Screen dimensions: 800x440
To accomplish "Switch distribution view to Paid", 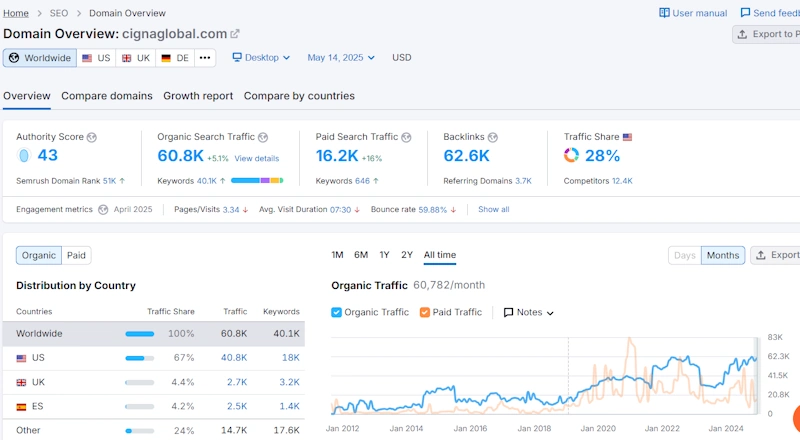I will pos(77,255).
